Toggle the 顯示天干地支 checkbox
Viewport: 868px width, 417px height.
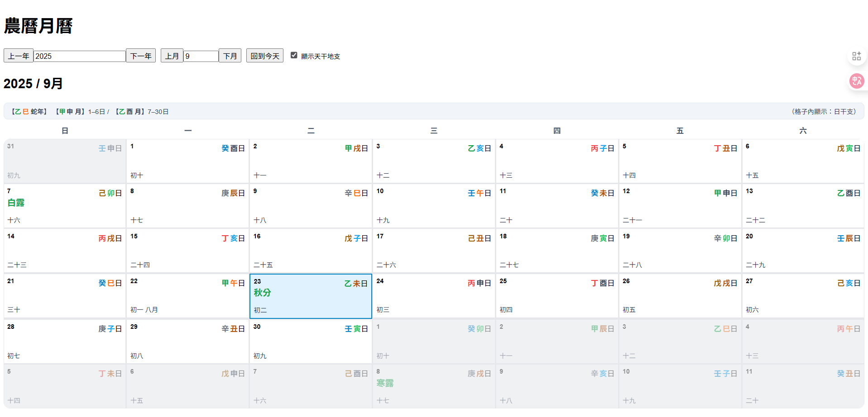click(x=294, y=55)
